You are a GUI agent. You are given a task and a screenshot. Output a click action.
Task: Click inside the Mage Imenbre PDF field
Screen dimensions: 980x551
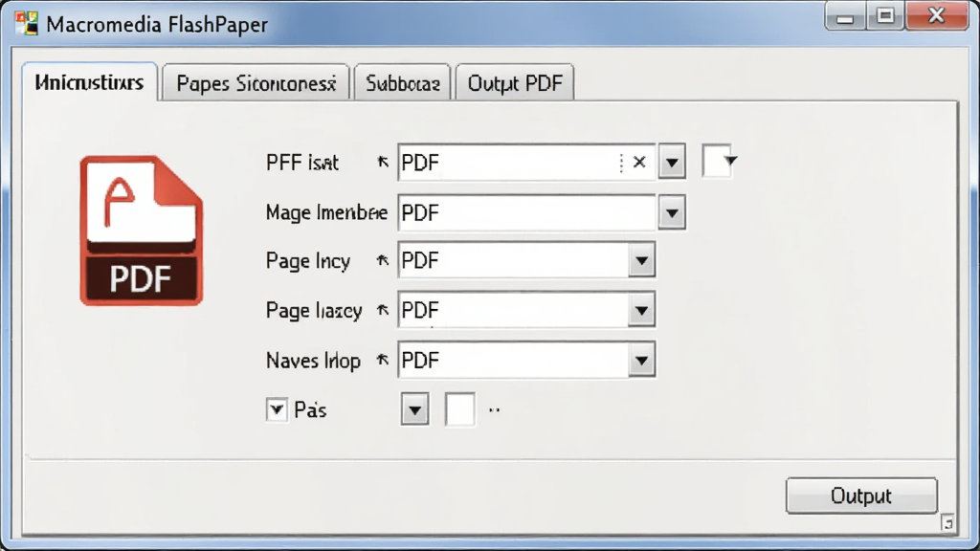527,213
